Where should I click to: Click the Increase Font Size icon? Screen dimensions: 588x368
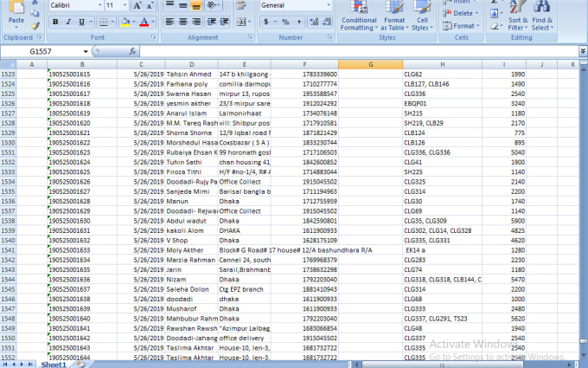(x=137, y=5)
